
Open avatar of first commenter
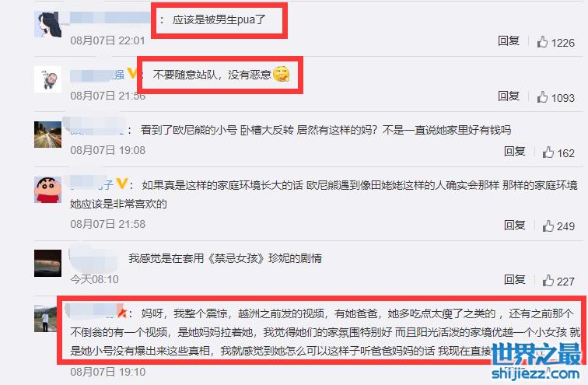click(47, 24)
